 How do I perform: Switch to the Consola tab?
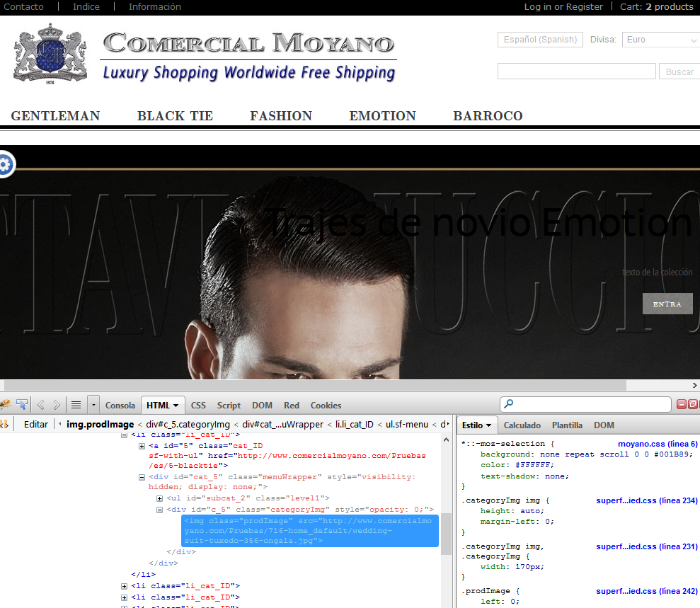coord(120,406)
